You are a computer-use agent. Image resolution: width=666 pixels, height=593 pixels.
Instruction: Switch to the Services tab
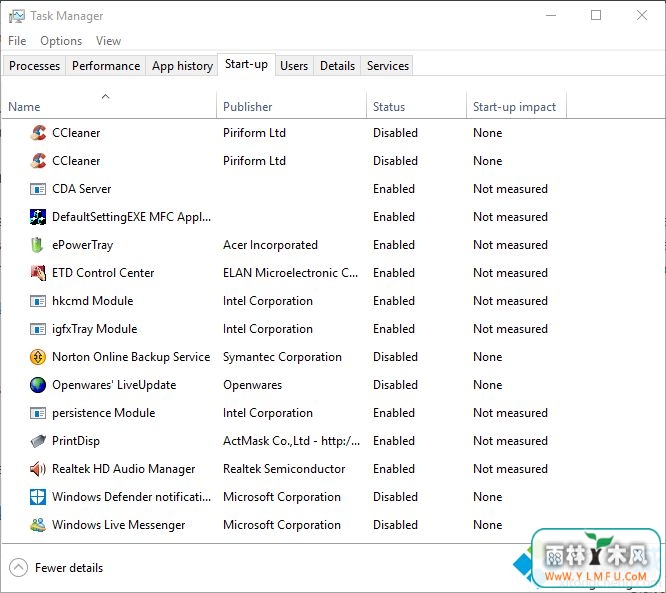click(x=388, y=66)
